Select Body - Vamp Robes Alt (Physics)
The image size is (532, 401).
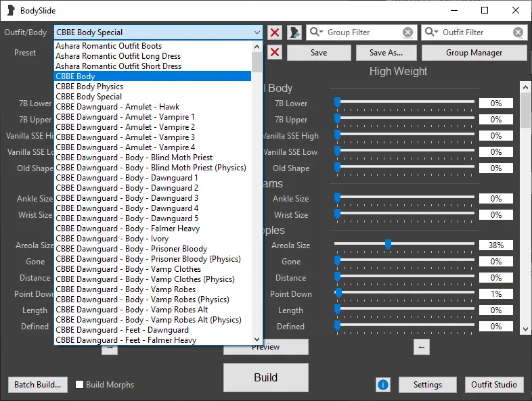(x=153, y=320)
